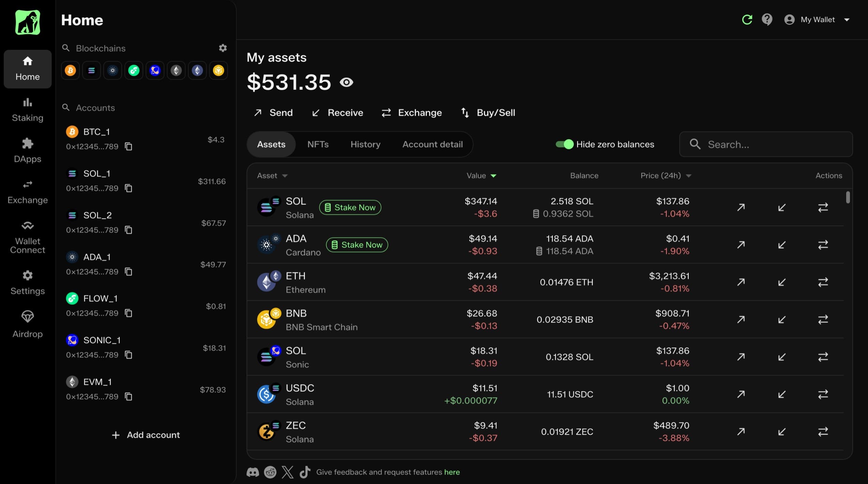
Task: Select the Cardano blockchain filter icon
Action: [113, 70]
